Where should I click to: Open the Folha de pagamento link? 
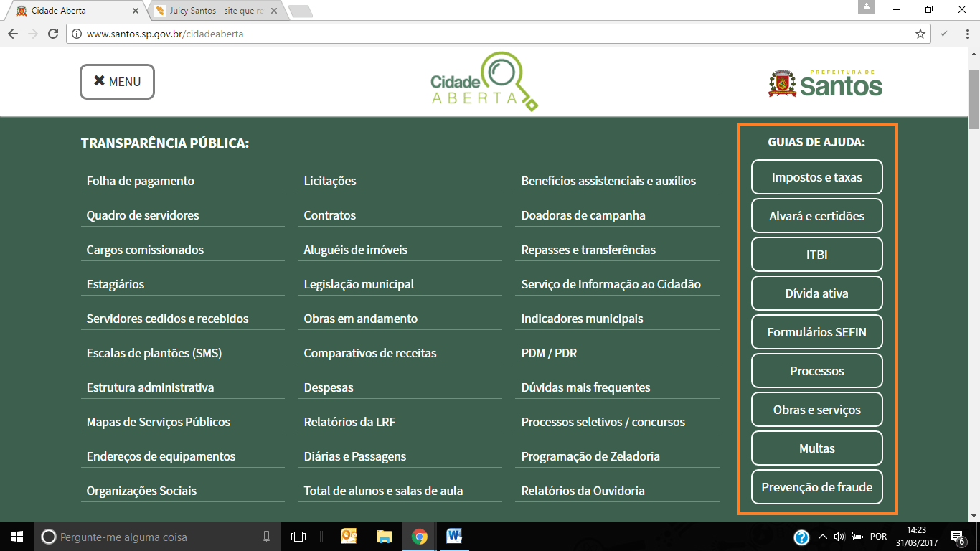(141, 181)
